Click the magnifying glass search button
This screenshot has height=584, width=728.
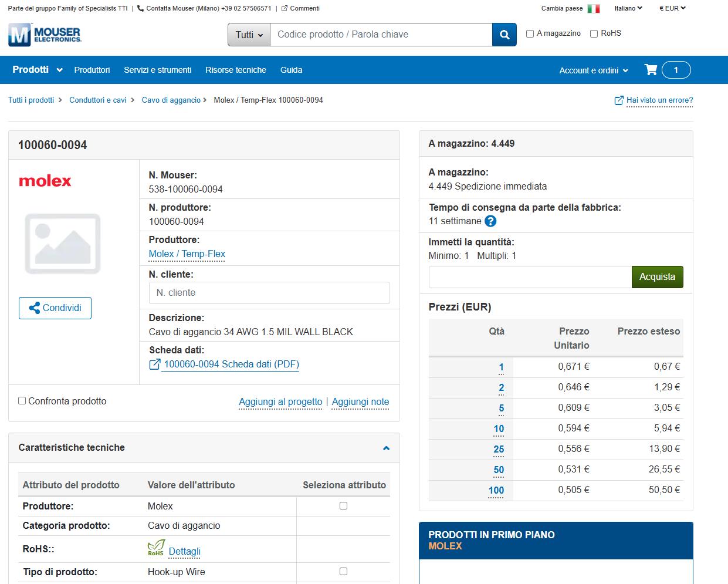tap(504, 35)
